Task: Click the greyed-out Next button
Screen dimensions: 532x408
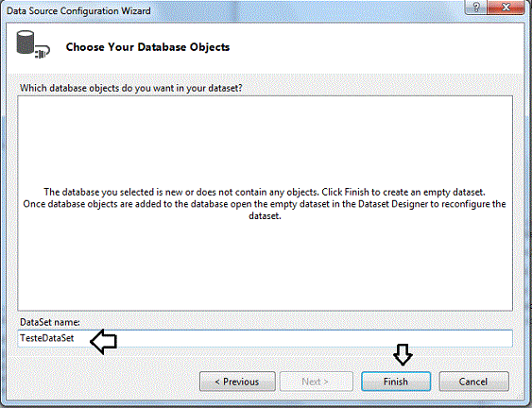Action: 317,382
